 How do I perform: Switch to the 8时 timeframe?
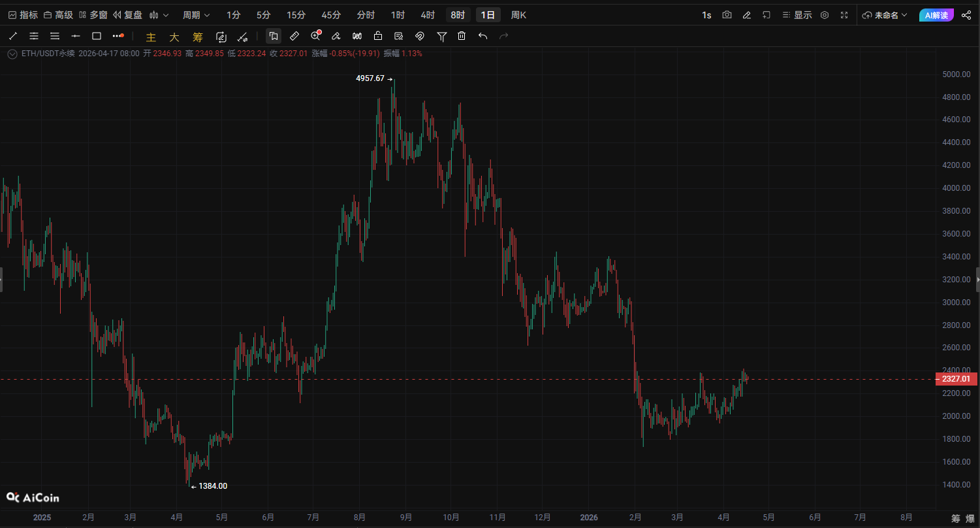458,15
